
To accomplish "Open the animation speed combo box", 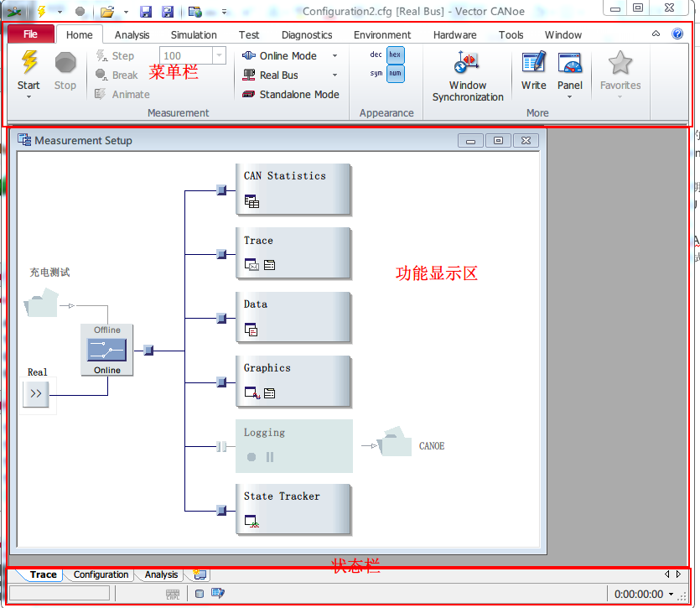I will 220,56.
